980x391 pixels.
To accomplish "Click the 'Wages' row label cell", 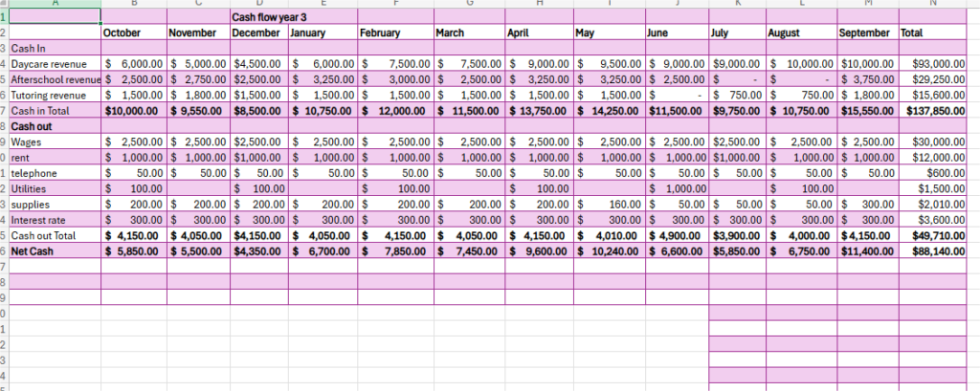I will click(x=27, y=141).
